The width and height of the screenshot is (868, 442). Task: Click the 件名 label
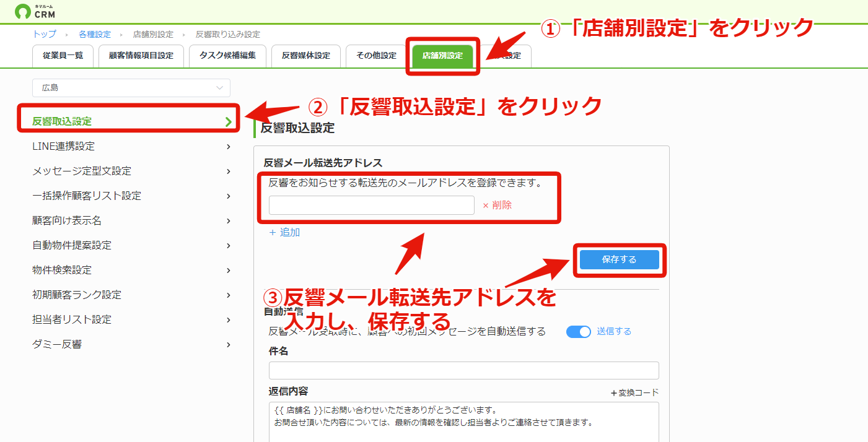pos(279,351)
